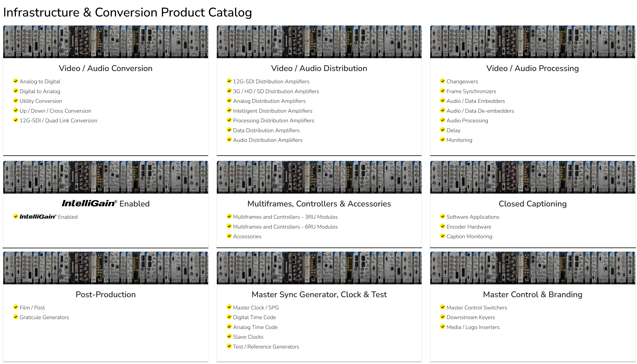Viewport: 637px width, 364px height.
Task: Select Audio Distribution Amplifiers
Action: [268, 140]
